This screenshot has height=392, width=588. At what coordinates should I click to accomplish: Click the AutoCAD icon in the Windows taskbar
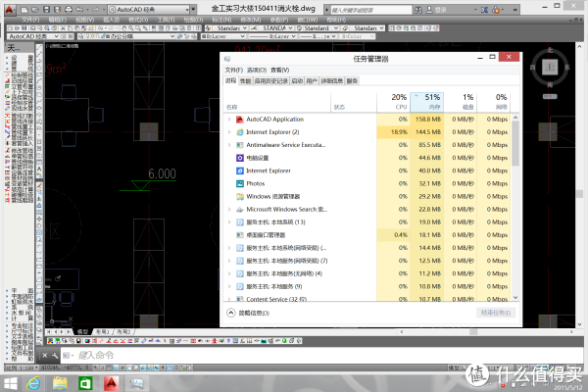111,383
